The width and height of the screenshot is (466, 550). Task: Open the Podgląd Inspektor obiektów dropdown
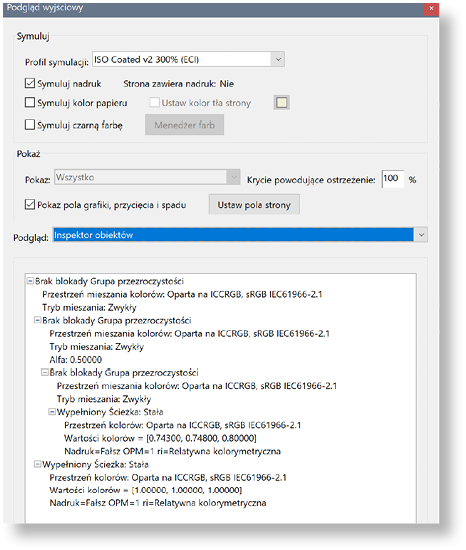click(240, 235)
